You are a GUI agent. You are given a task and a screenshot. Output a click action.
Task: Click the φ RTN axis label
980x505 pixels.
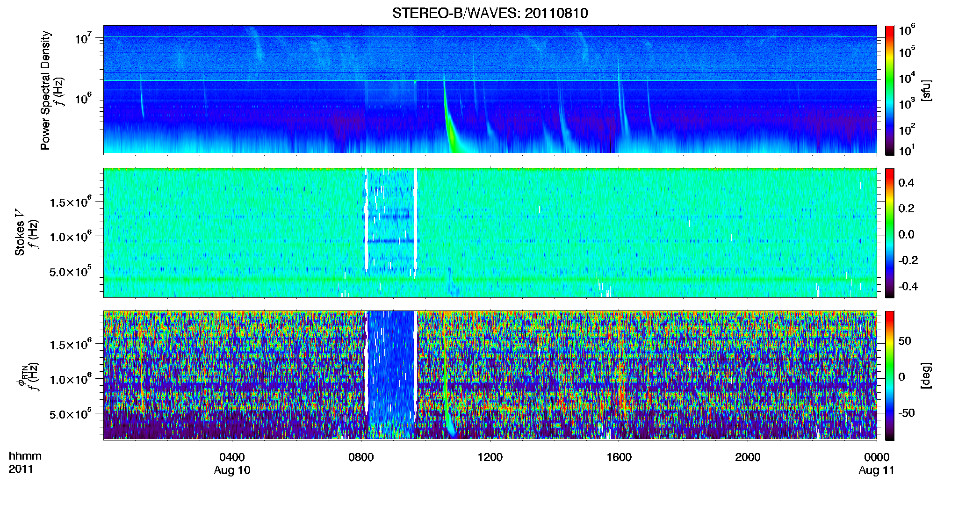22,376
